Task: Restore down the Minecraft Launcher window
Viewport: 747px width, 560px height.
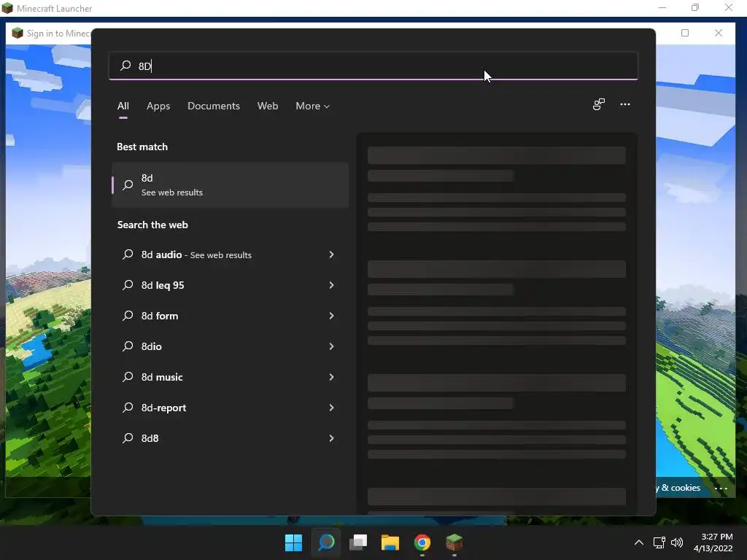Action: 695,7
